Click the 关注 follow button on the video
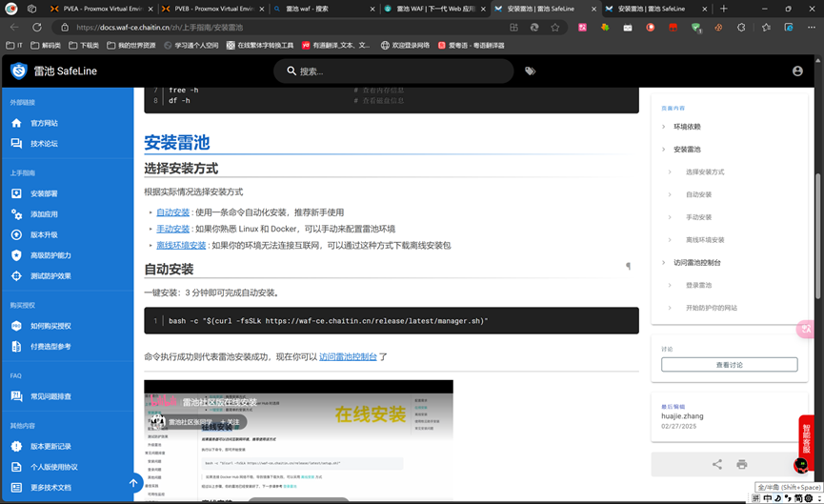 (230, 422)
